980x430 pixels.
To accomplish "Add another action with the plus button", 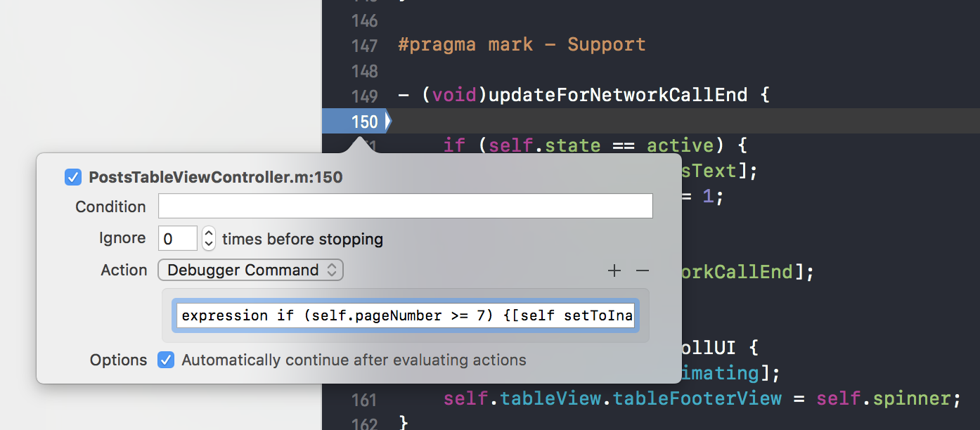I will [614, 271].
